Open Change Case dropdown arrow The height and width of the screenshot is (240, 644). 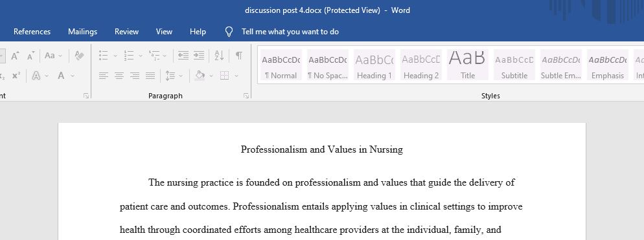point(60,56)
